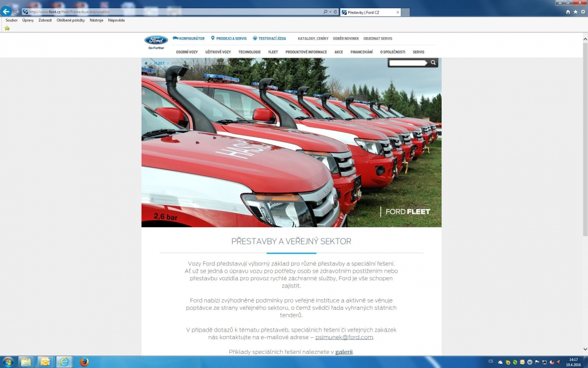Image resolution: width=588 pixels, height=368 pixels.
Task: Open the Osobní vozy navigation item
Action: tap(187, 52)
